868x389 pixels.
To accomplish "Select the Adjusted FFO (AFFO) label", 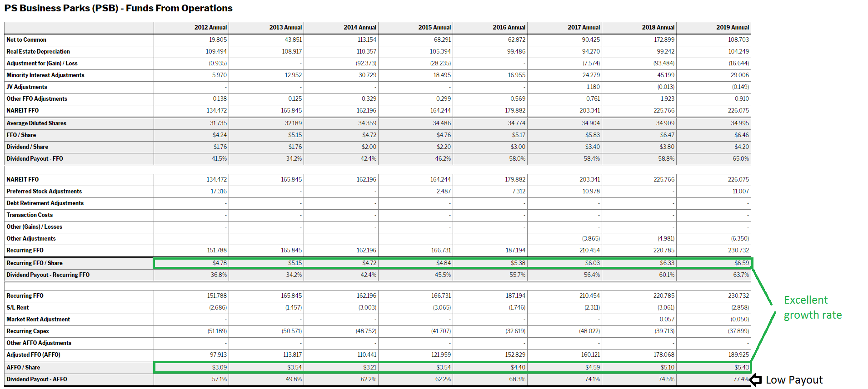I will coord(34,355).
